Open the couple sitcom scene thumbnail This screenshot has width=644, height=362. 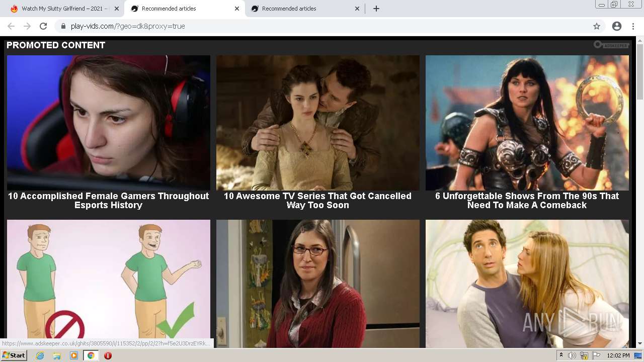527,284
